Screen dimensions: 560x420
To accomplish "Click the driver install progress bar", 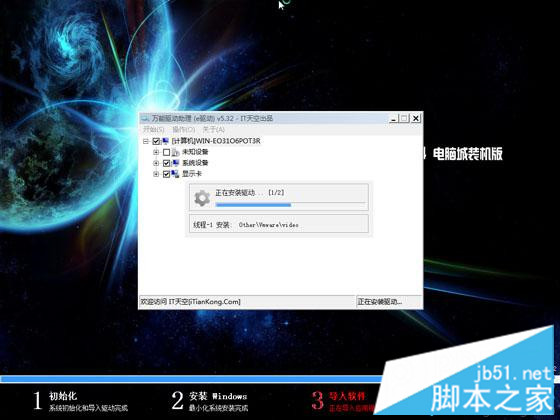I will [291, 205].
